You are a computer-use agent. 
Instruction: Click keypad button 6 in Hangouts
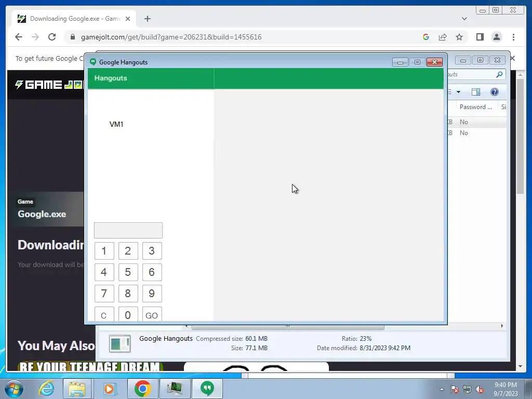pos(152,272)
